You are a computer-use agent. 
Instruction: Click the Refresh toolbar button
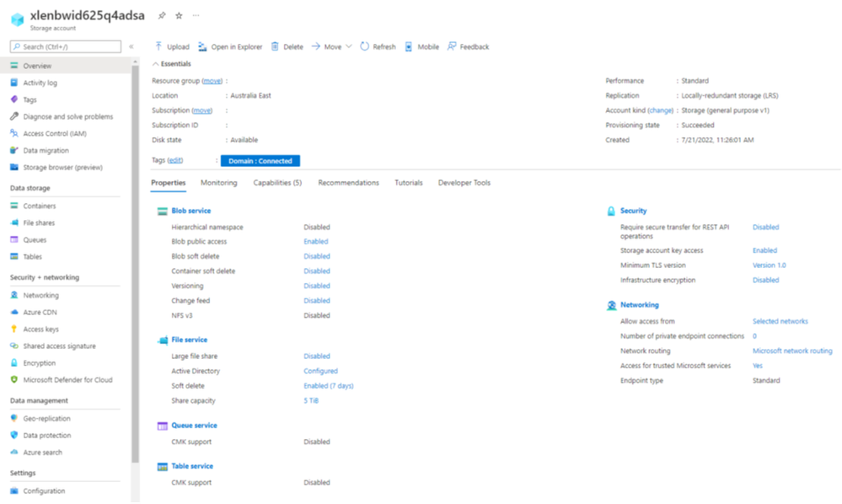[378, 46]
